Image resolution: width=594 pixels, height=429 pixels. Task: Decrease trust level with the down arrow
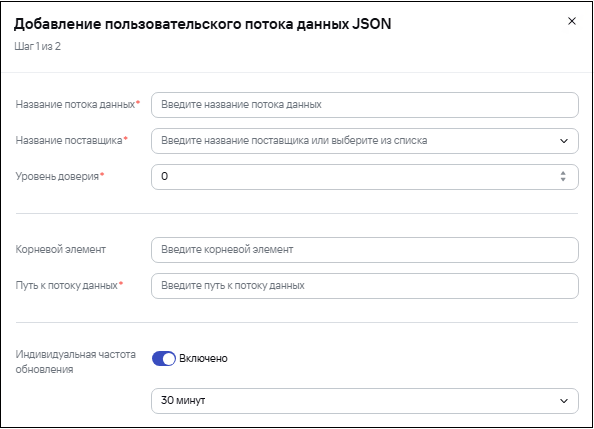click(x=563, y=180)
